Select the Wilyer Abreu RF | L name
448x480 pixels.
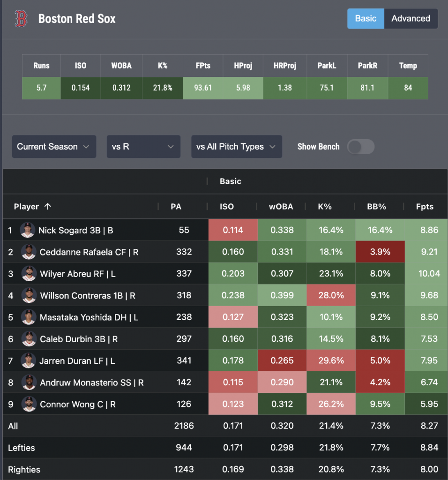[x=78, y=274]
